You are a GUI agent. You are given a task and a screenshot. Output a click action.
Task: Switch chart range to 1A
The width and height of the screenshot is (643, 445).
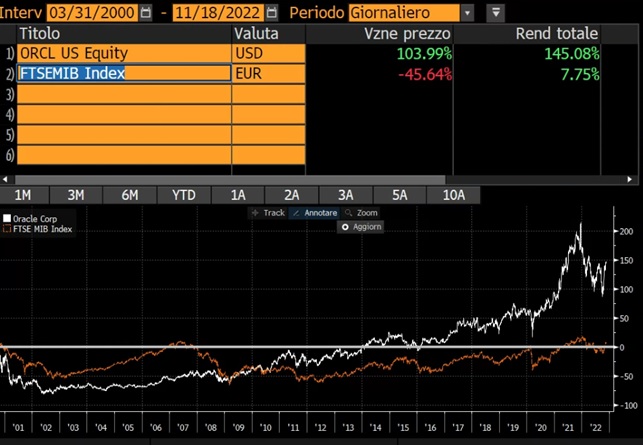point(238,195)
